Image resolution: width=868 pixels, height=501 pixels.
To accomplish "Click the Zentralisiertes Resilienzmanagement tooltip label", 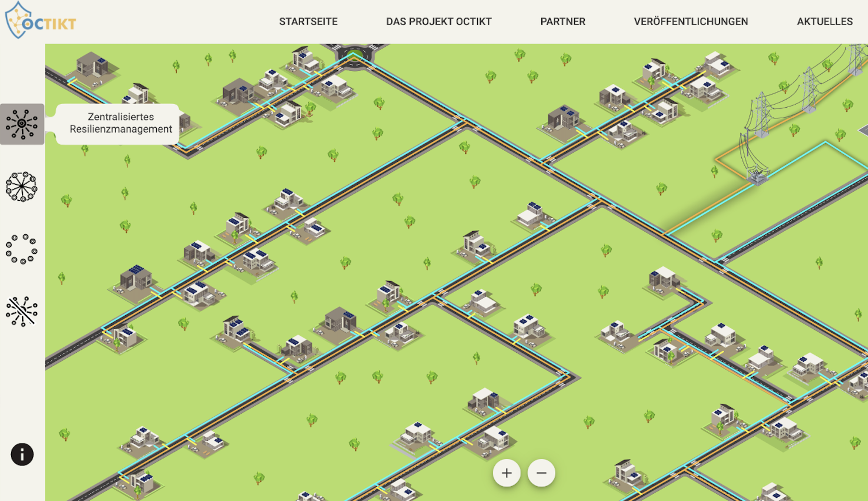I will 121,123.
